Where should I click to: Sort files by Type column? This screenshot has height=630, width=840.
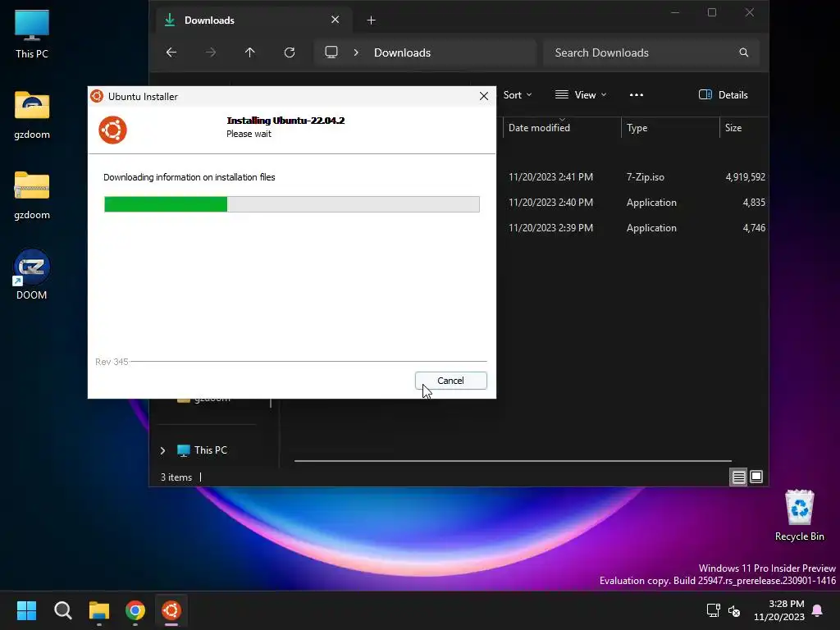(670, 127)
